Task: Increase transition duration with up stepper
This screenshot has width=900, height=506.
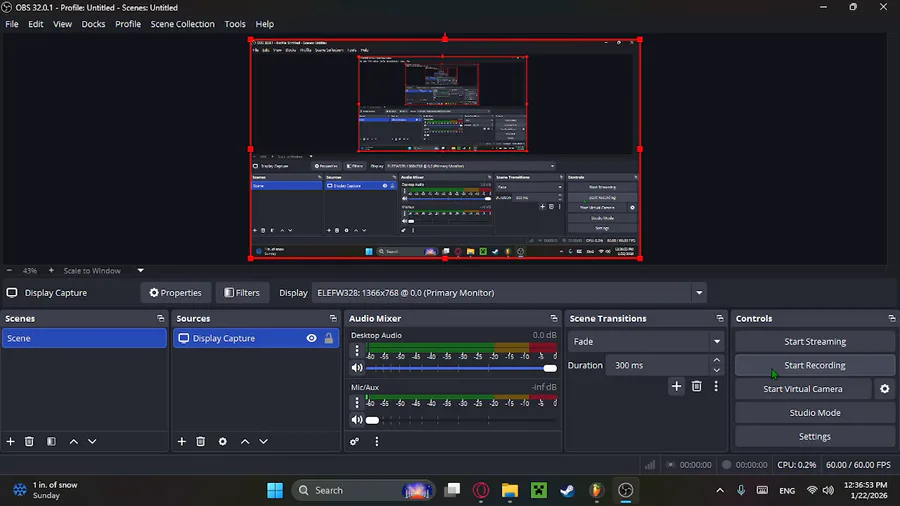Action: tap(716, 360)
